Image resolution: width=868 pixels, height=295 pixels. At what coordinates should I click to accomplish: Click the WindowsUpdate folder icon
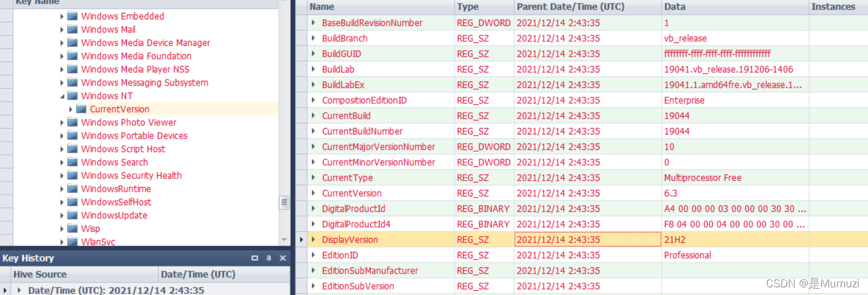[x=73, y=215]
